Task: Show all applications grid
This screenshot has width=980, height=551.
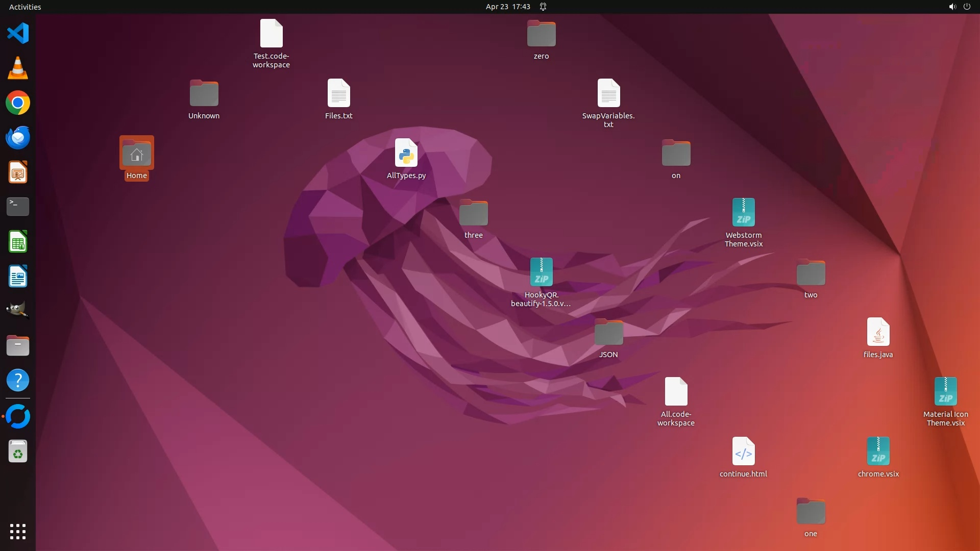Action: [x=18, y=531]
